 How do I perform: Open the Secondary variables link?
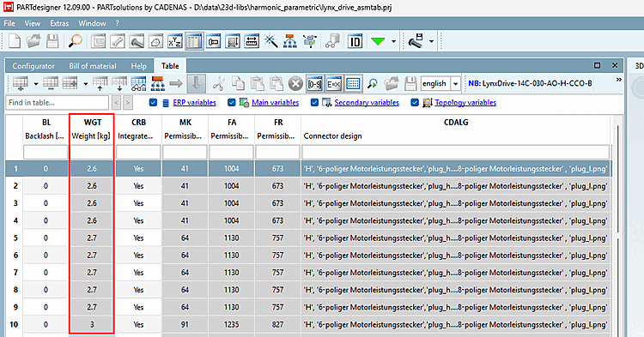pos(367,103)
